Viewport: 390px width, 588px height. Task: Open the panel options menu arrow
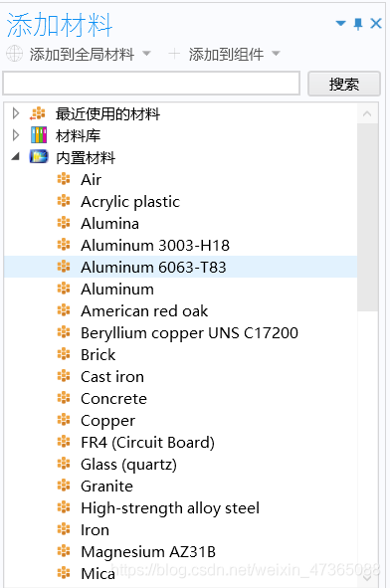340,24
